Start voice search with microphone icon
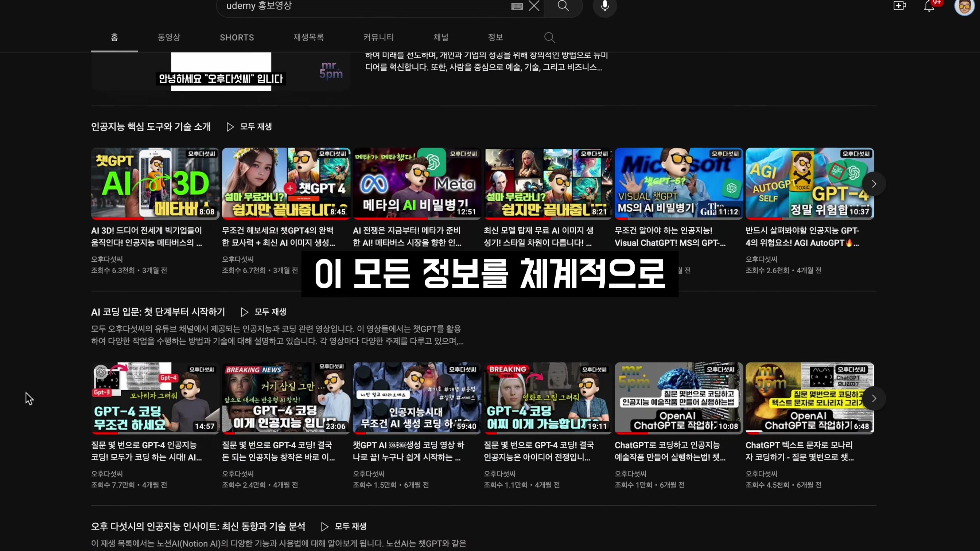Screen dimensions: 980x551 [x=605, y=6]
